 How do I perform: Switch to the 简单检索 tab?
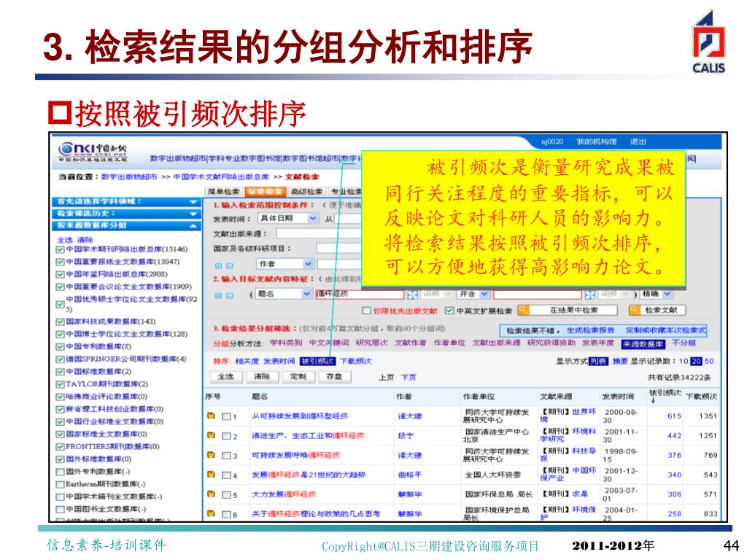click(224, 192)
